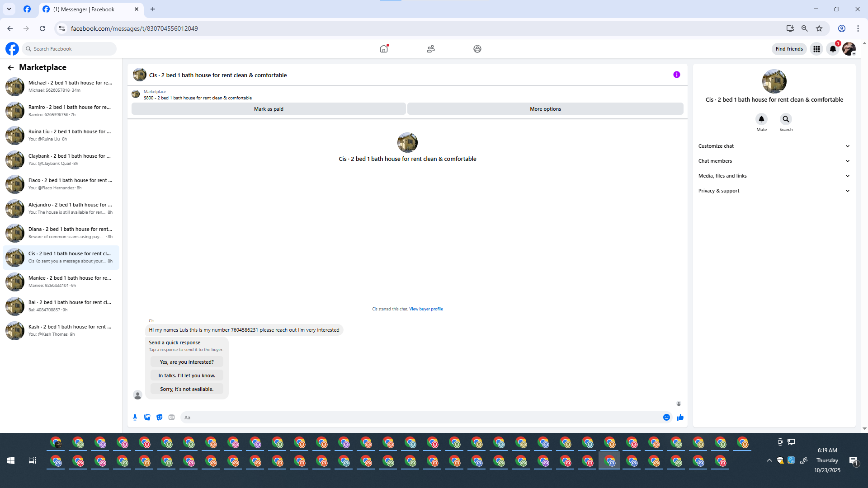868x488 pixels.
Task: Open the Facebook menu grid icon
Action: pos(816,49)
